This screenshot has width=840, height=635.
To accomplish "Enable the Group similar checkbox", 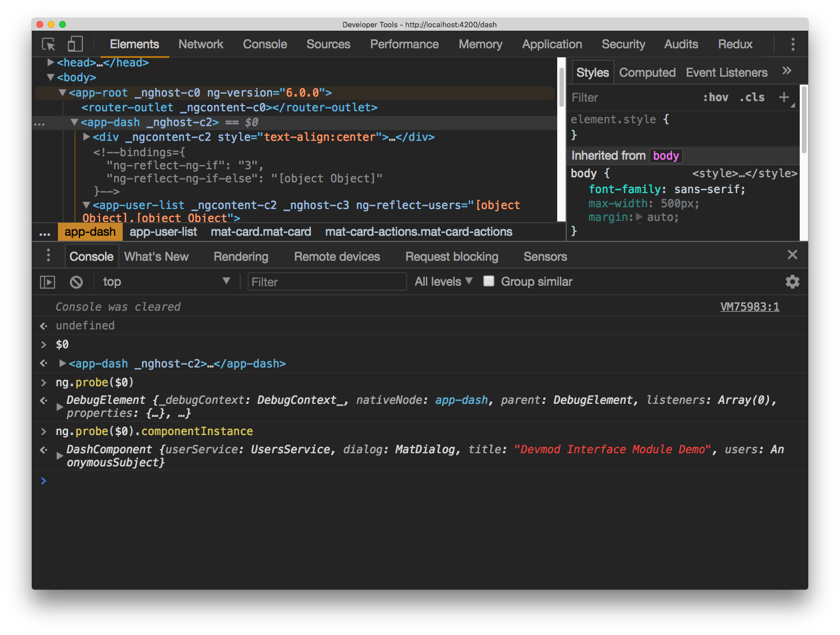I will pos(488,281).
